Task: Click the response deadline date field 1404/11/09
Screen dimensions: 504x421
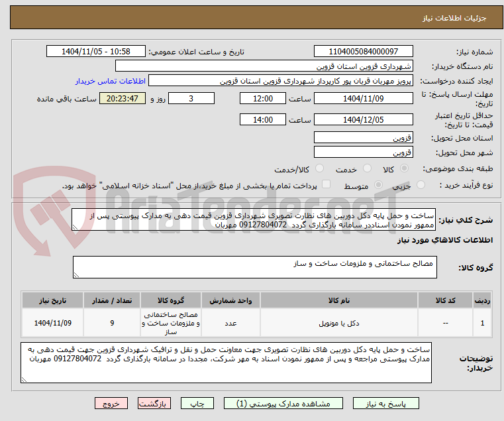Action: click(x=363, y=99)
